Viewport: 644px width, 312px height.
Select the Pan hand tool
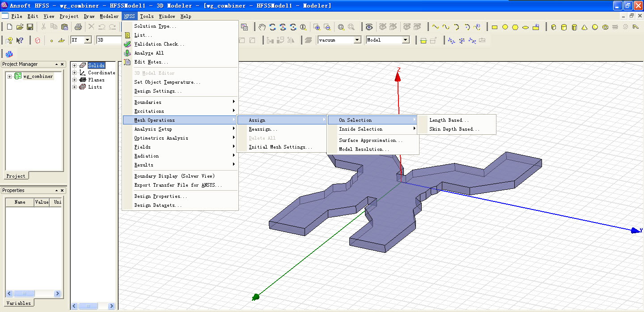262,27
